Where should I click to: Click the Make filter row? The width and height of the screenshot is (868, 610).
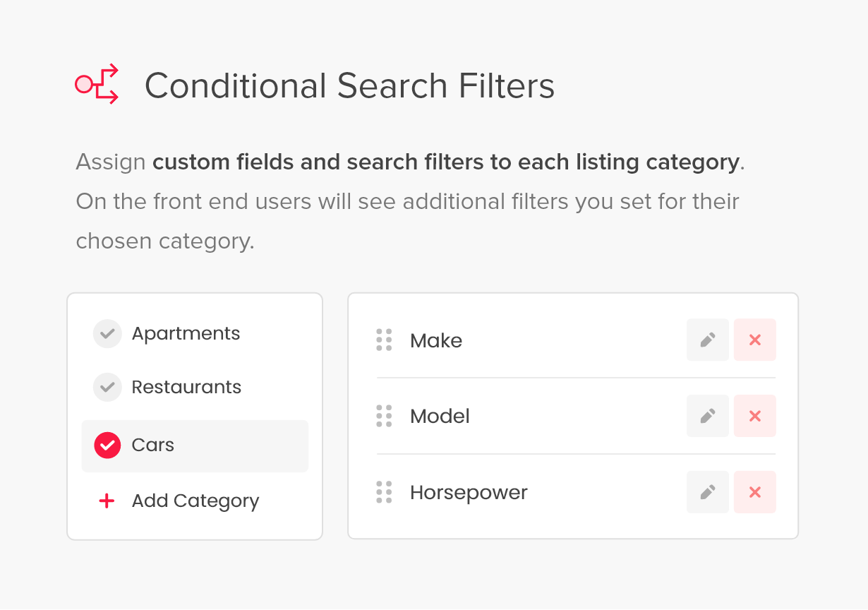click(436, 340)
